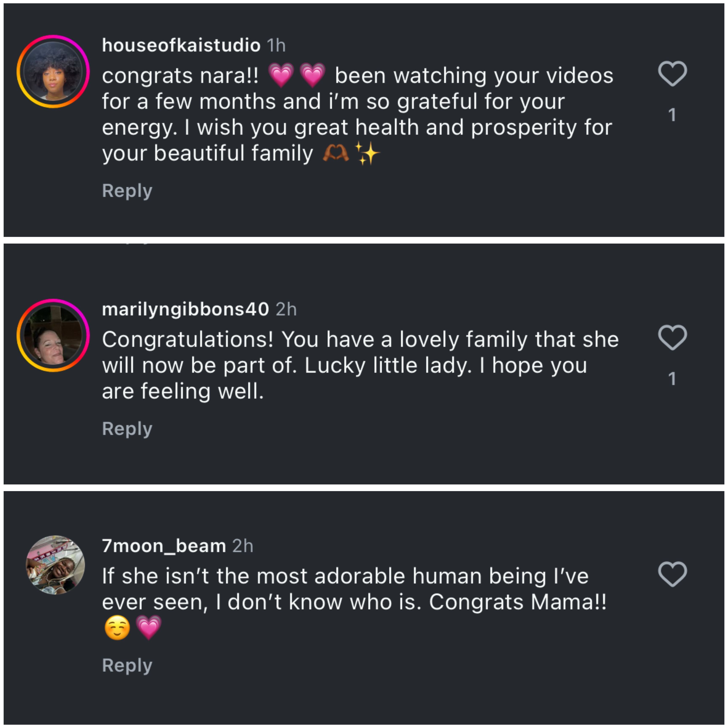Reply to 7moon_beam's comment
Screen dimensions: 728x728
point(127,665)
